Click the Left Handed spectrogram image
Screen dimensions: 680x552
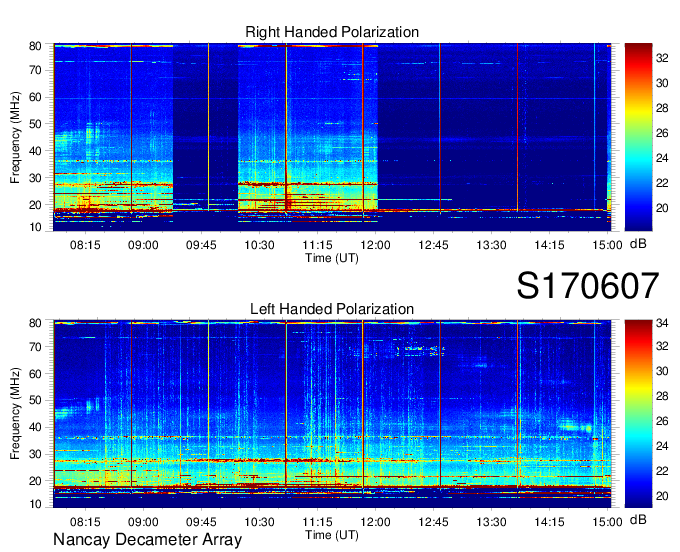coord(332,414)
